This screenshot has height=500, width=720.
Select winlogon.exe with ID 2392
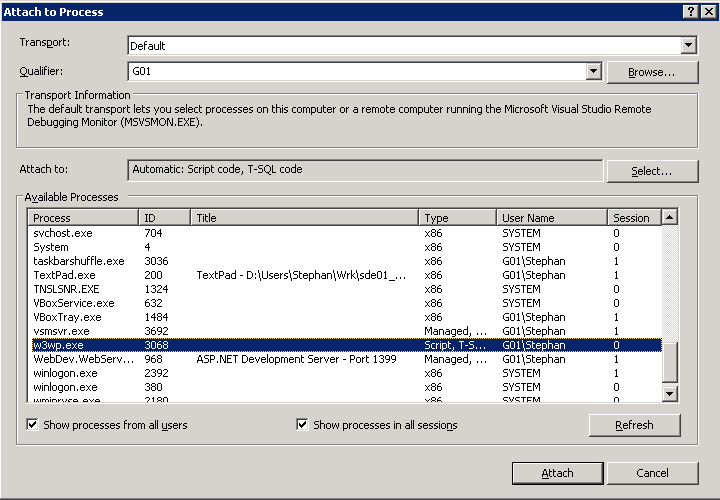pyautogui.click(x=345, y=373)
